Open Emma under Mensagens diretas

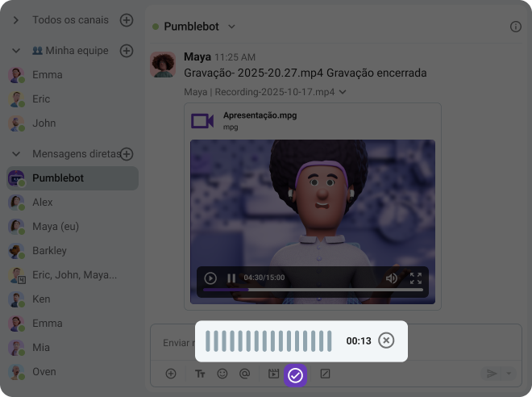73,324
